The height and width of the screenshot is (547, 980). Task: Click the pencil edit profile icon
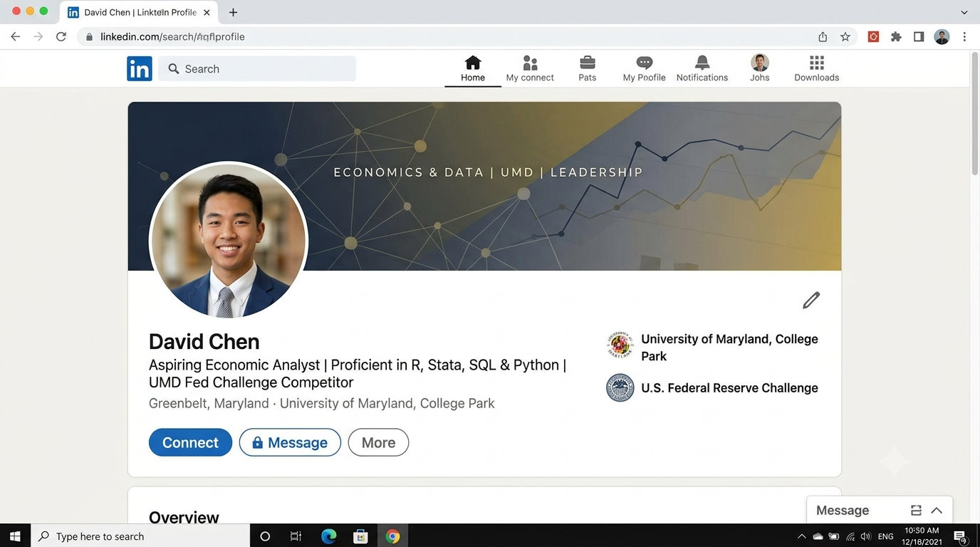tap(811, 301)
